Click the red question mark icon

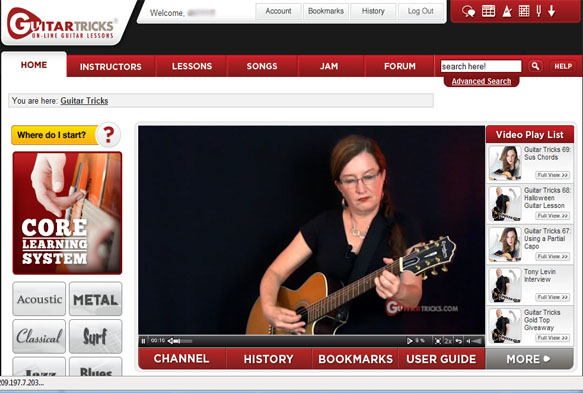coord(108,135)
